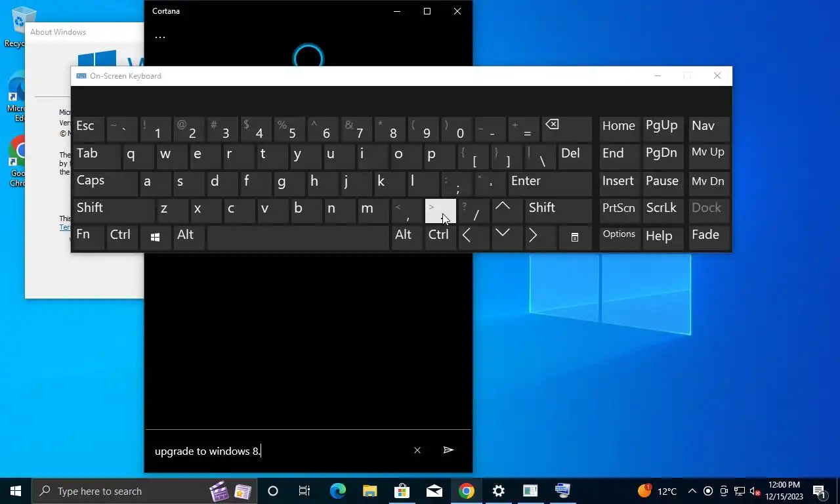The width and height of the screenshot is (840, 504).
Task: Tap the letter m key
Action: (372, 211)
